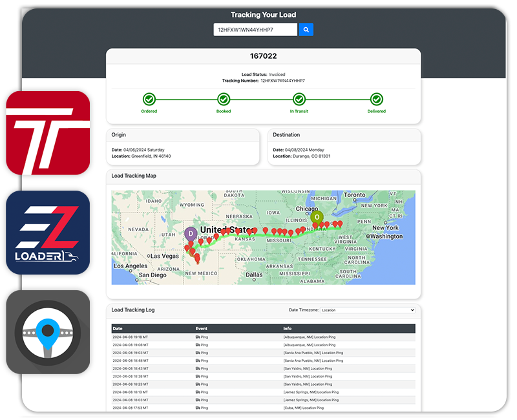Open the Date Timezone dropdown

[x=369, y=310]
